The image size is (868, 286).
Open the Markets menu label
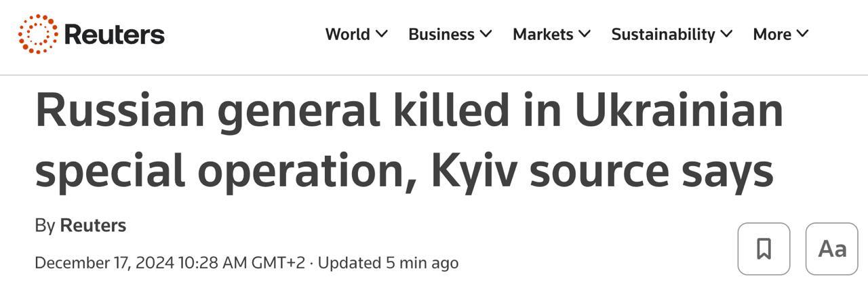(x=543, y=34)
